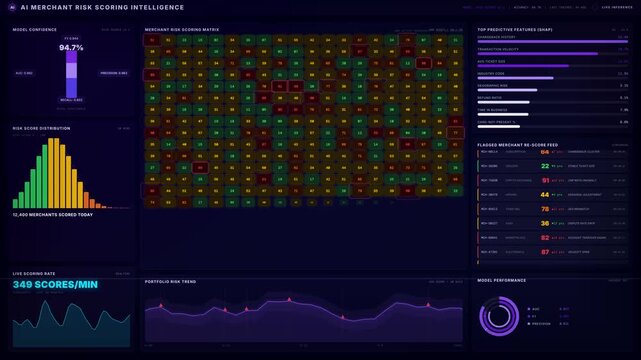641x360 pixels.
Task: Click '12,400 Merchants Scored Today' label
Action: click(53, 215)
